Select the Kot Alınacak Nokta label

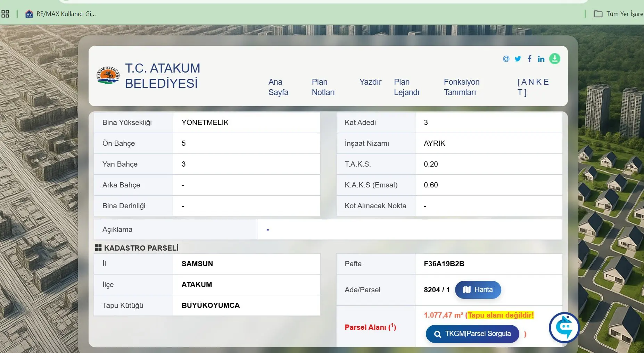point(375,206)
